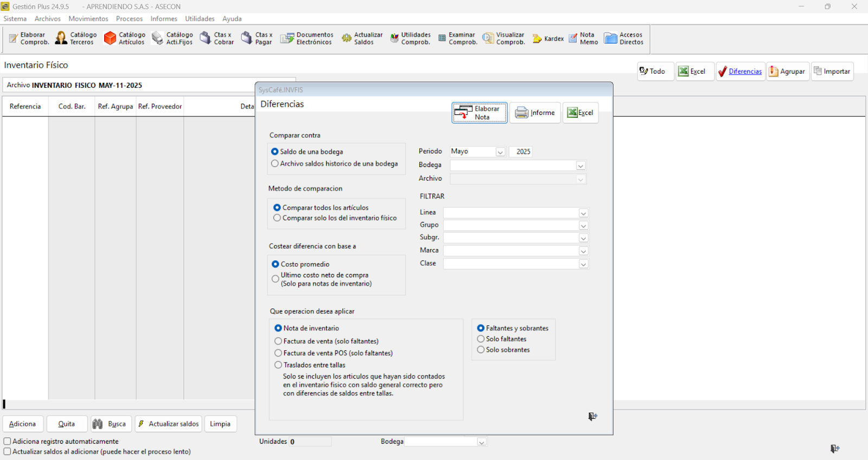Screen dimensions: 868x460
Task: Select the Solo faltantes option
Action: [x=481, y=339]
